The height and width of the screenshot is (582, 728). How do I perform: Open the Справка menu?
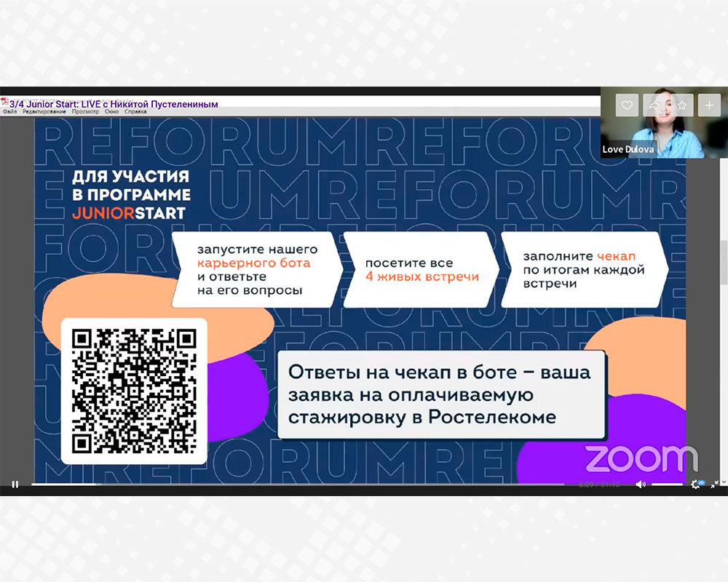[x=135, y=112]
